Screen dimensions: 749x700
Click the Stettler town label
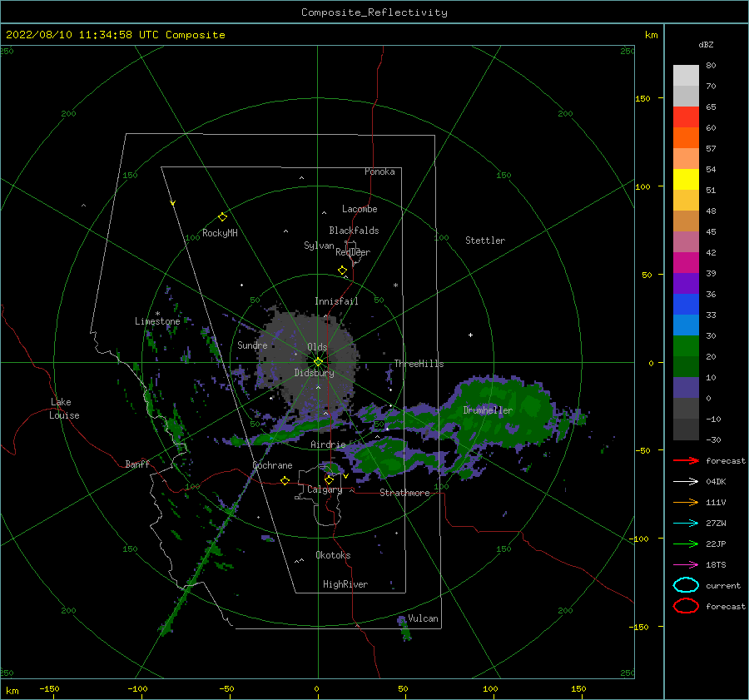point(485,241)
